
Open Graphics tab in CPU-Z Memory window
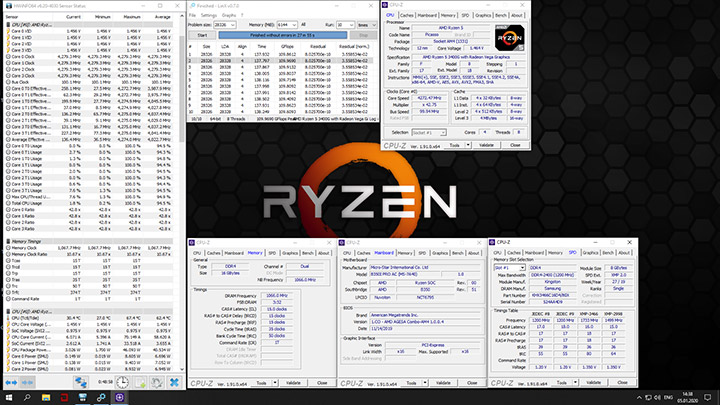290,253
